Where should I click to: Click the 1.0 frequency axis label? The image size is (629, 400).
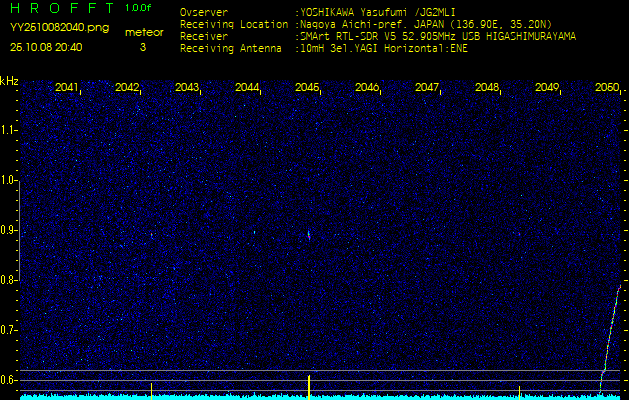(9, 181)
